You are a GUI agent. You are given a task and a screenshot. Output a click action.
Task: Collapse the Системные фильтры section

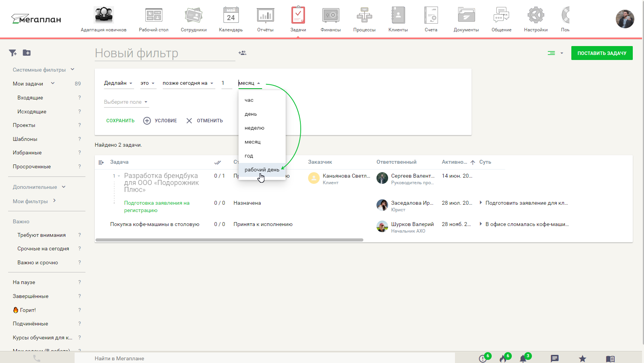coord(72,70)
